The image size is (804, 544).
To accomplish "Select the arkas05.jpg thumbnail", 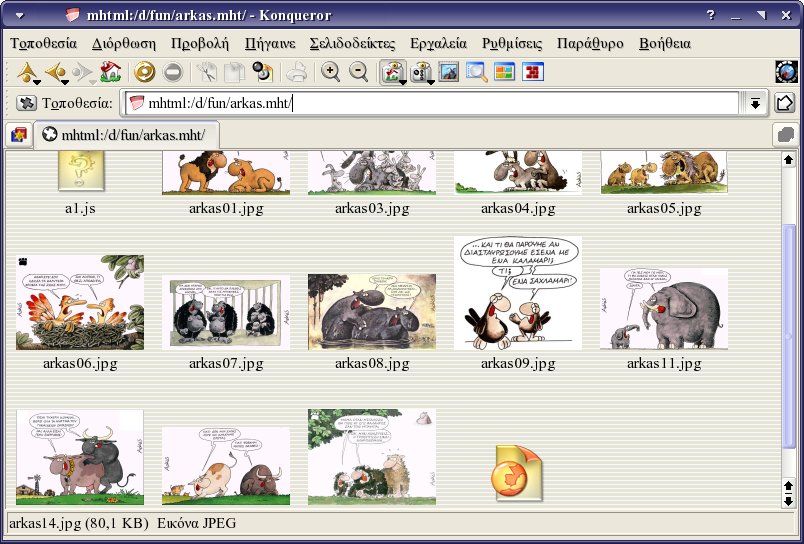I will [x=664, y=173].
